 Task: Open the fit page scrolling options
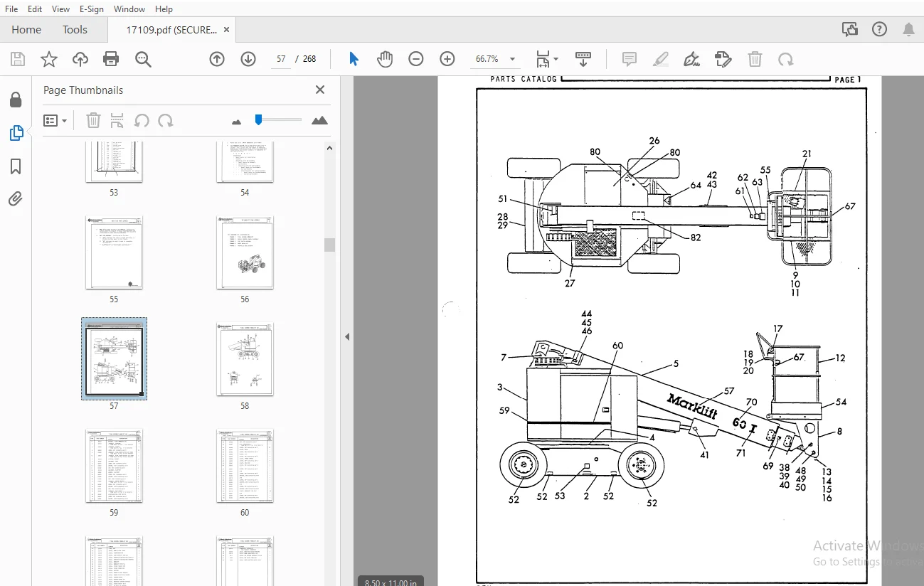546,59
